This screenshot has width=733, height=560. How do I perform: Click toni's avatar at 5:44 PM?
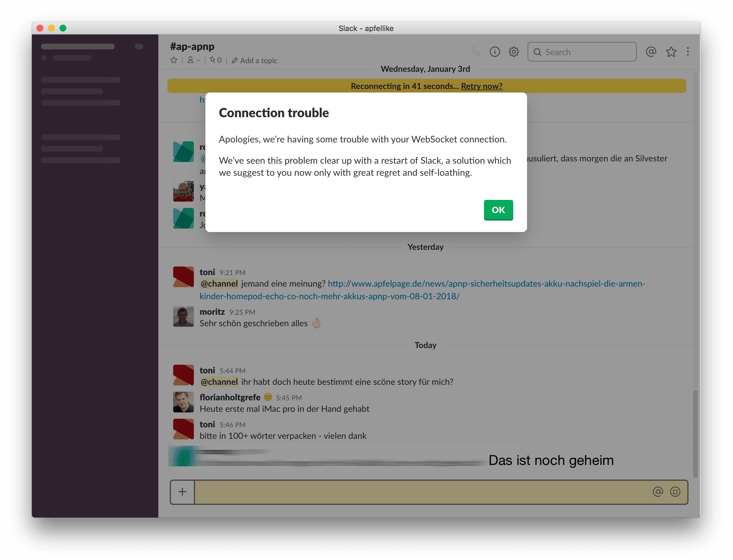pyautogui.click(x=183, y=375)
